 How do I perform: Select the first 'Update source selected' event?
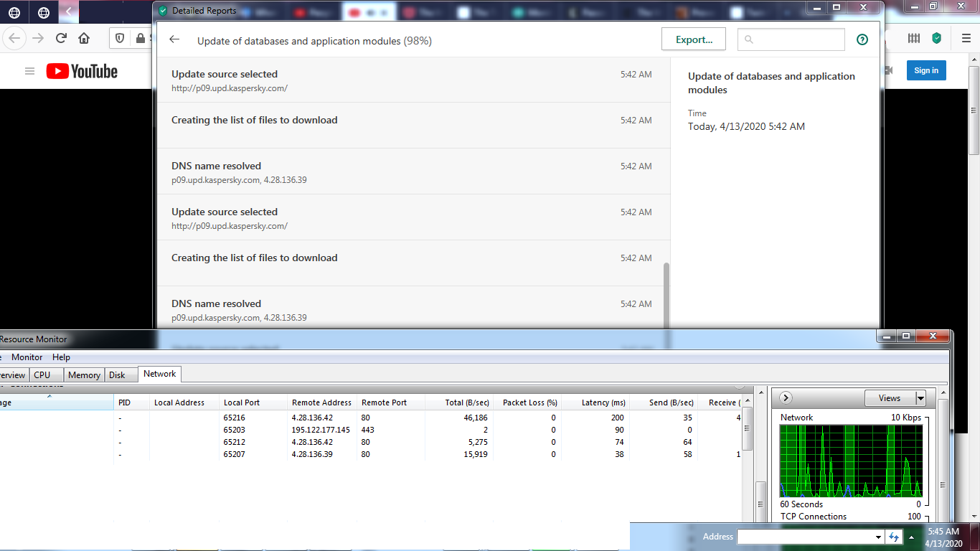pos(413,80)
